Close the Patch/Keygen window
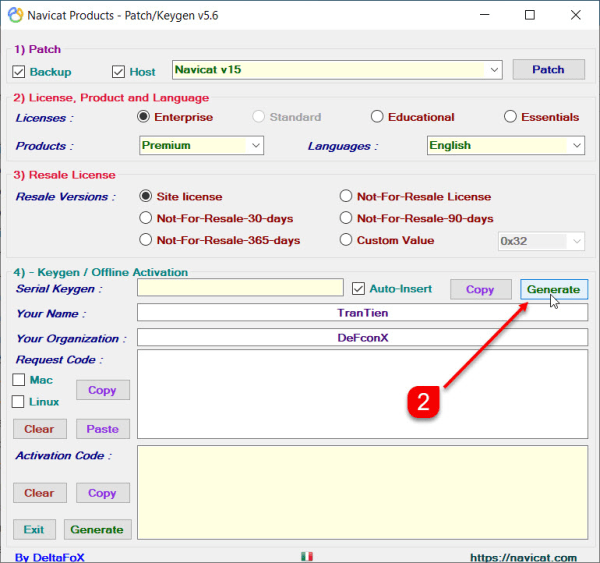The width and height of the screenshot is (600, 563). pos(576,15)
